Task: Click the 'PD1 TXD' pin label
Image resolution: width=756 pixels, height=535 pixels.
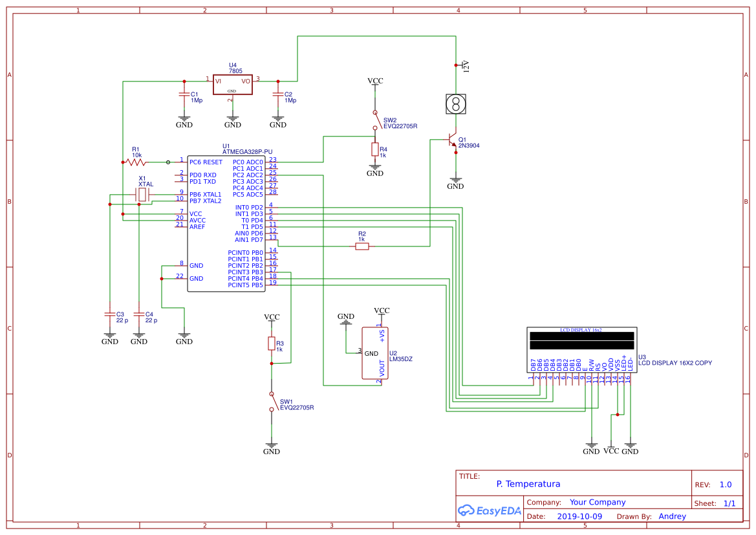Action: pyautogui.click(x=202, y=182)
